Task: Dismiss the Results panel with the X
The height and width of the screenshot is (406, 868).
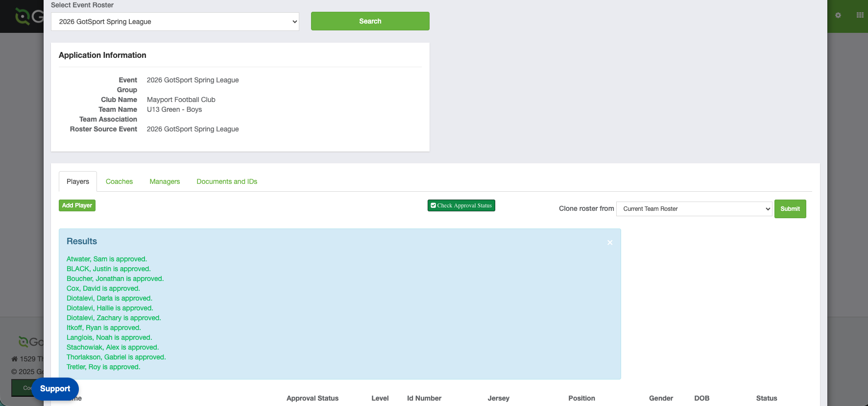Action: (610, 243)
